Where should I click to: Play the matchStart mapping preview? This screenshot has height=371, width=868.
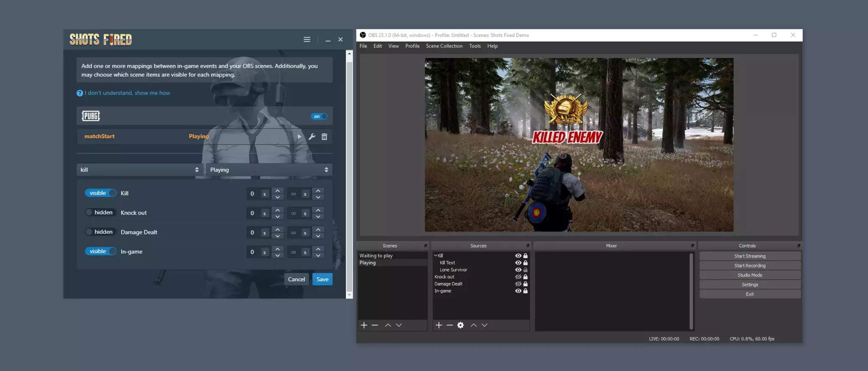(299, 136)
